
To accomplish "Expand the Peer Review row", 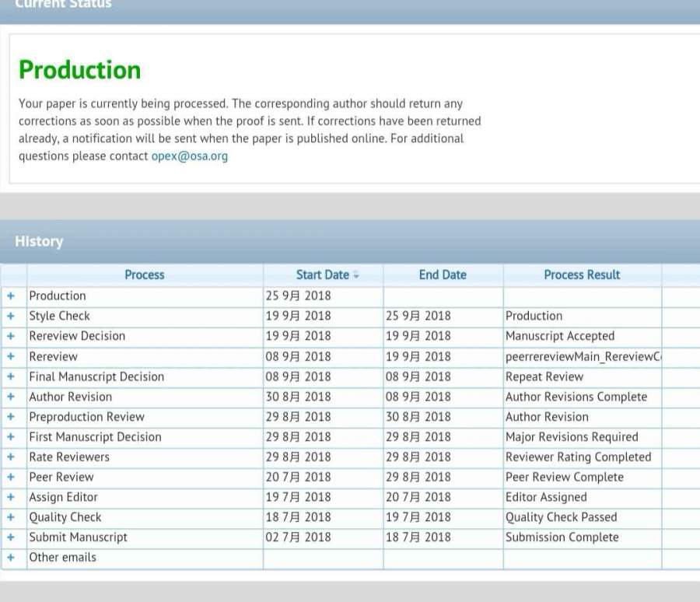I will pyautogui.click(x=11, y=478).
